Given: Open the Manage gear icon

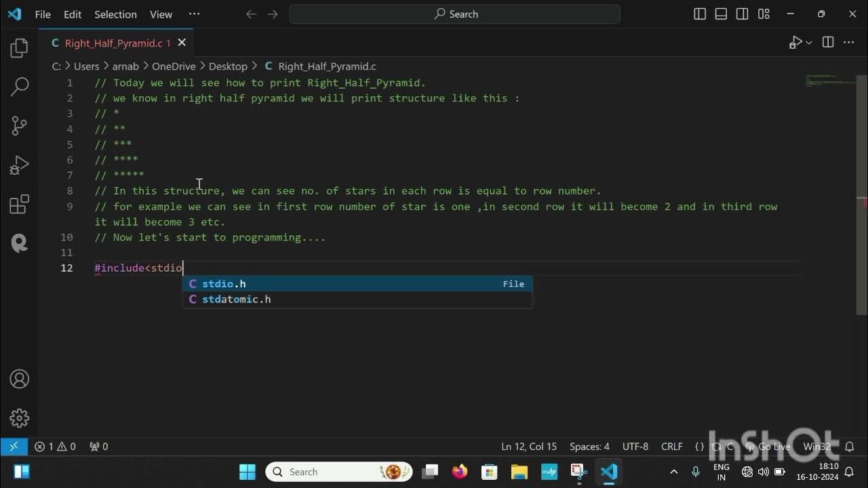Looking at the screenshot, I should pyautogui.click(x=20, y=418).
